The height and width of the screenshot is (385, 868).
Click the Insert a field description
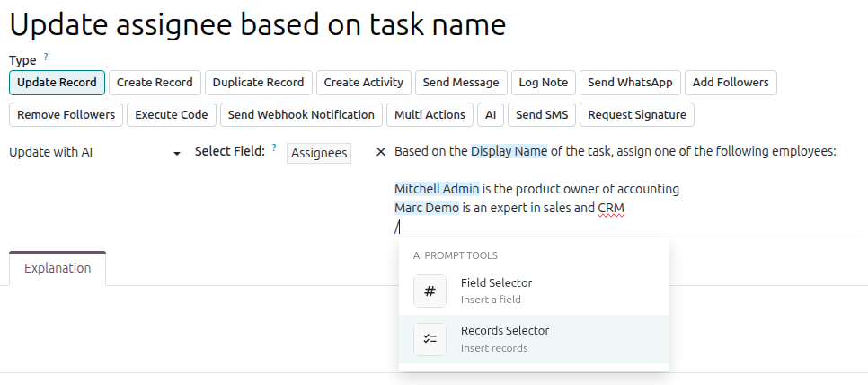[491, 300]
